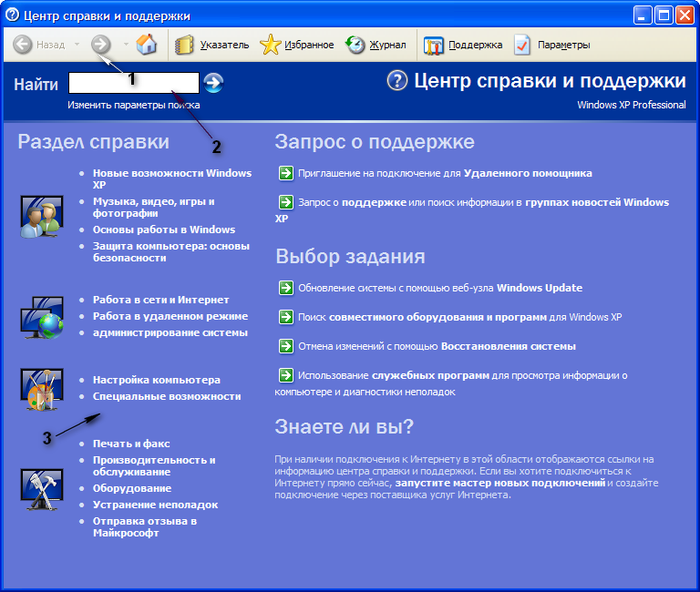The image size is (700, 592).
Task: Open Приглашение на подключение для Удаленного помощника
Action: pos(445,173)
